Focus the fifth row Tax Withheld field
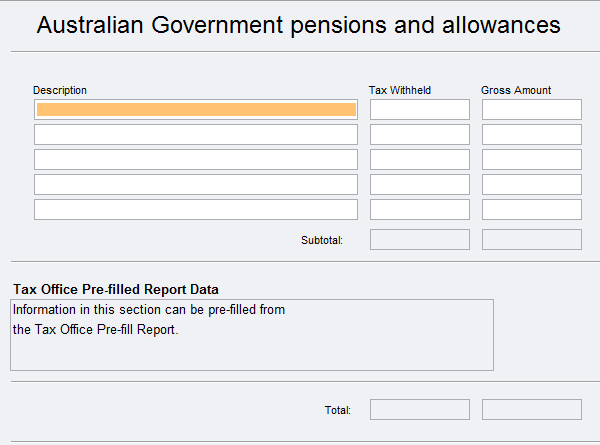 (420, 210)
